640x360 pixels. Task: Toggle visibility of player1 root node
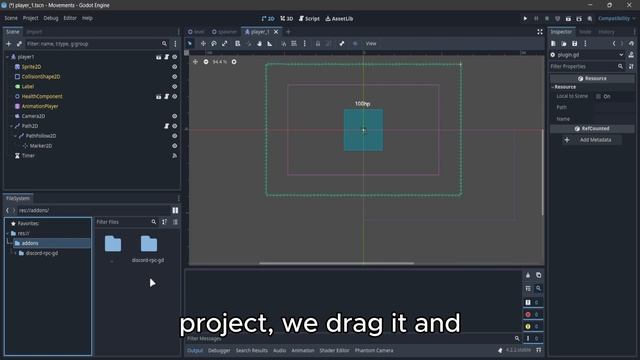click(x=175, y=57)
